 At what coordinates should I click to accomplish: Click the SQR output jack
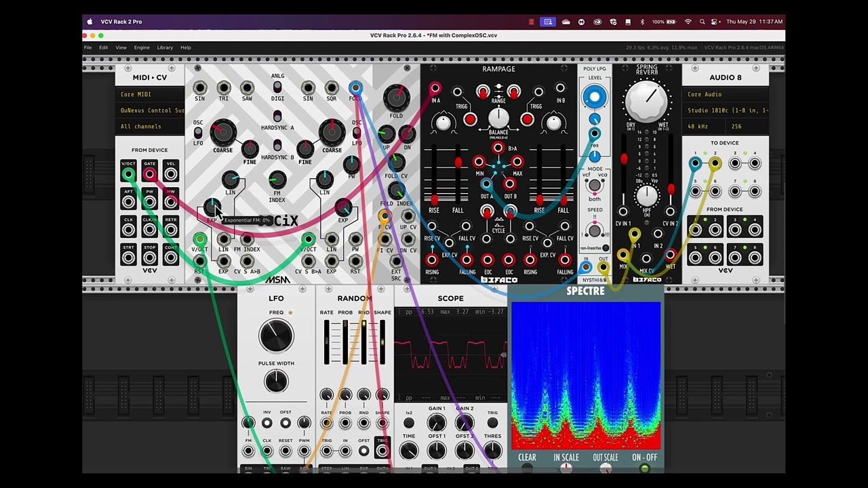tap(332, 88)
